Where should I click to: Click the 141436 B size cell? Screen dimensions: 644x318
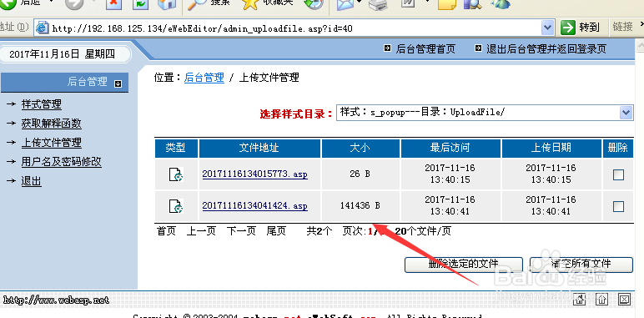point(360,206)
